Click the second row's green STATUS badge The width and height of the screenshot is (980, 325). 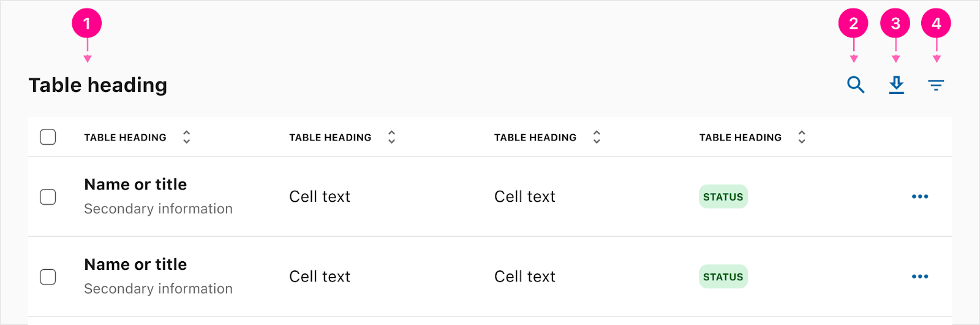point(723,277)
